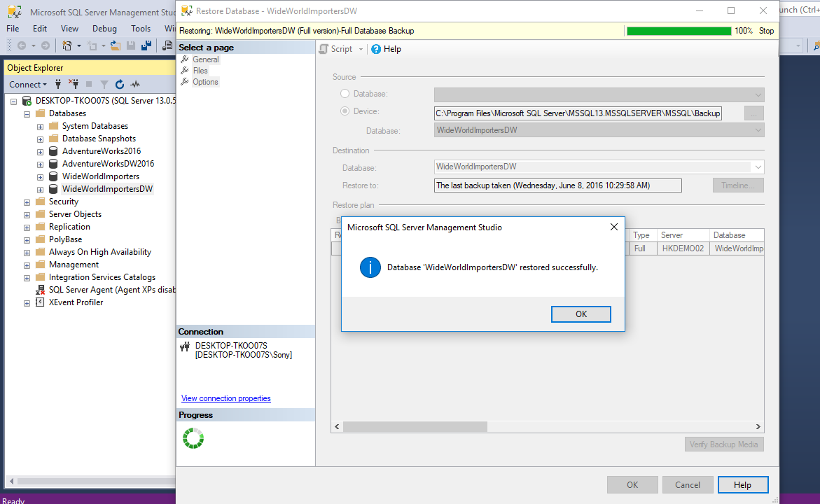The width and height of the screenshot is (820, 504).
Task: Open the View menu
Action: pos(69,29)
